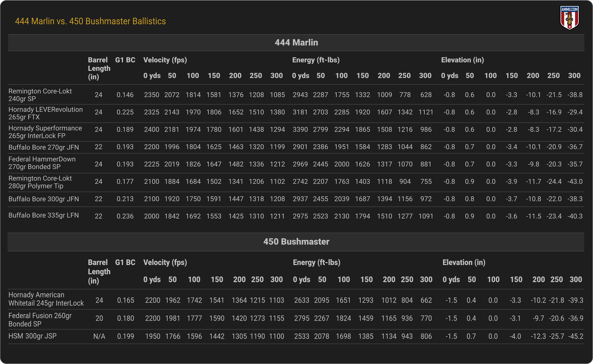Image resolution: width=593 pixels, height=364 pixels.
Task: Select muzzle velocity 1950 for HSM 300gr
Action: pos(153,336)
